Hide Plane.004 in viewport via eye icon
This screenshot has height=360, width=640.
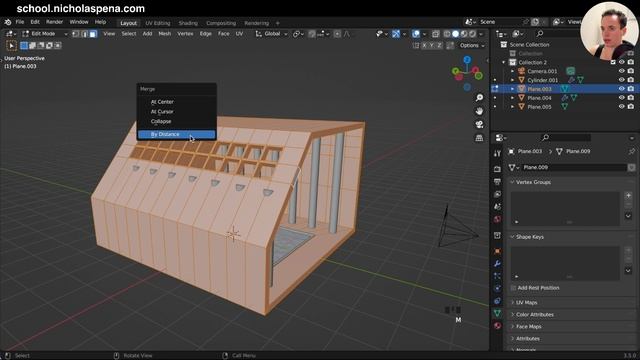click(622, 98)
